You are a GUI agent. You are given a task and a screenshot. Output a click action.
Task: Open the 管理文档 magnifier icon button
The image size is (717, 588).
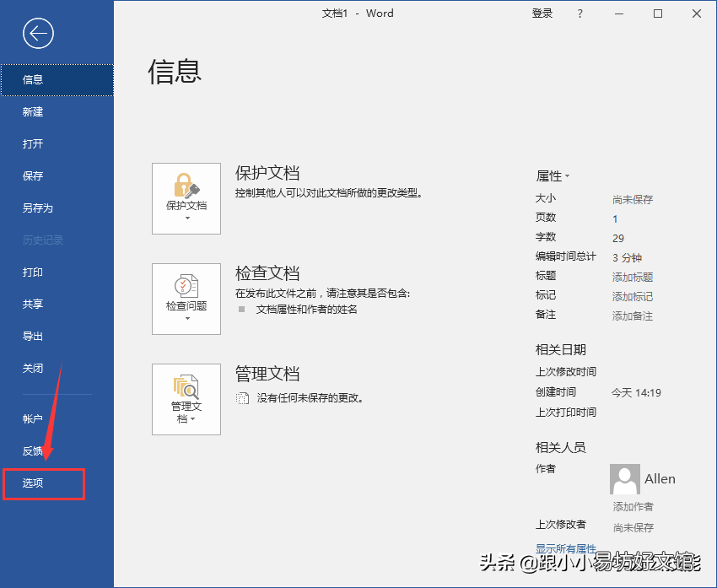(x=186, y=399)
